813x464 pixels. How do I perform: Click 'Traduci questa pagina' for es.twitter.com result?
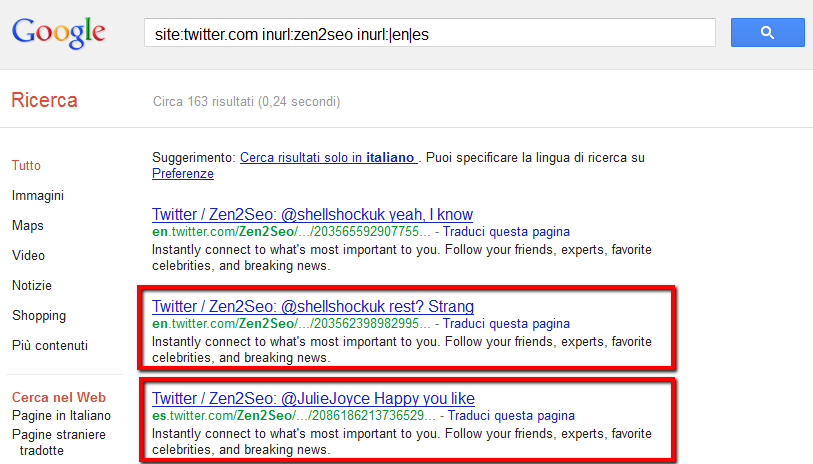tap(511, 416)
